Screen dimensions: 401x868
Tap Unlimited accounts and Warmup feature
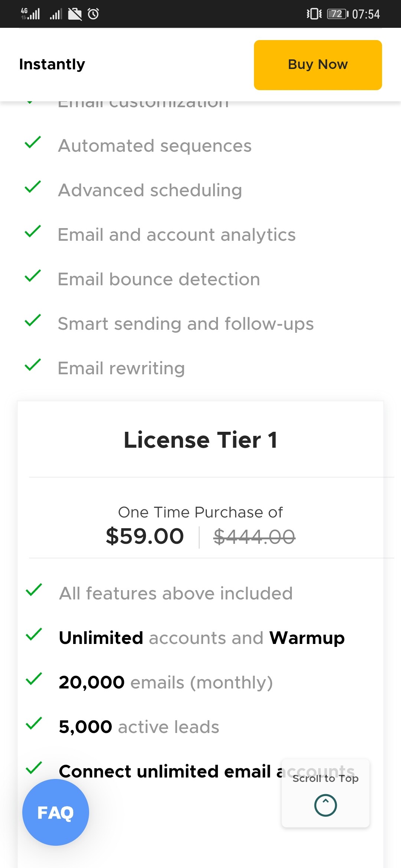point(202,638)
